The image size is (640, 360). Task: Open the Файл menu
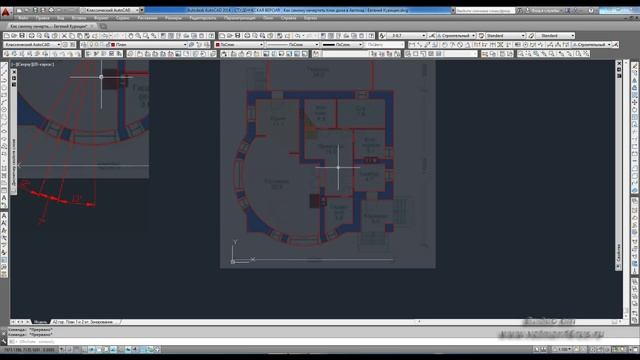[x=23, y=18]
